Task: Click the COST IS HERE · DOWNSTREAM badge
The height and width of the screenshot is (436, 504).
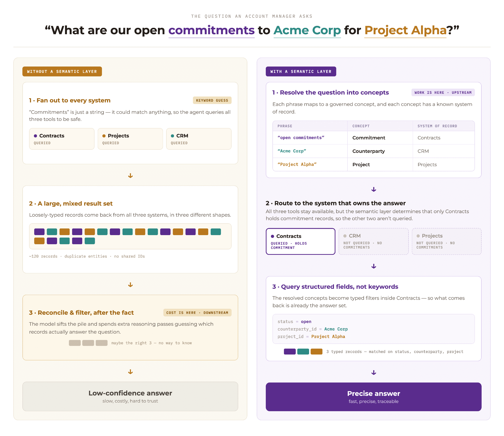Action: [x=197, y=313]
